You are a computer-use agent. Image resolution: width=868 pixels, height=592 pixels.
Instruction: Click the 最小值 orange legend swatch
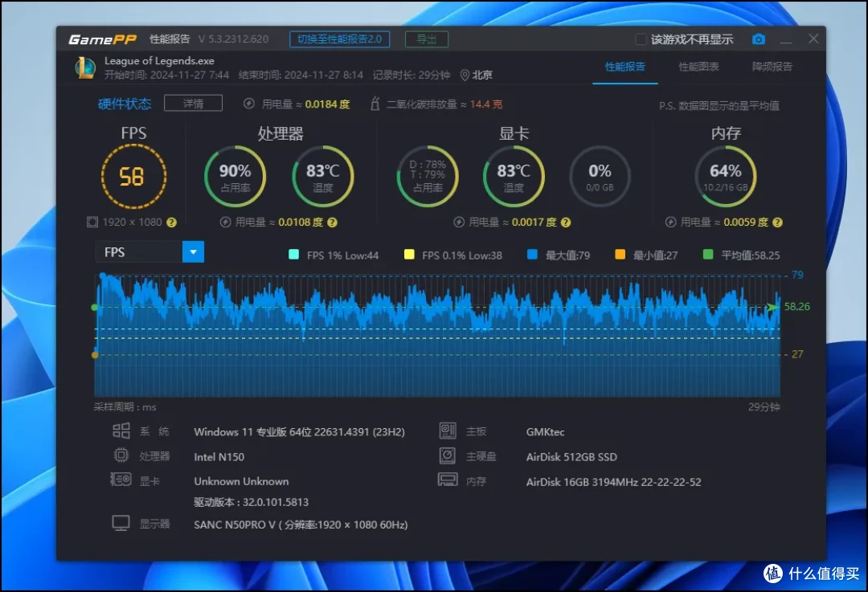click(x=620, y=255)
